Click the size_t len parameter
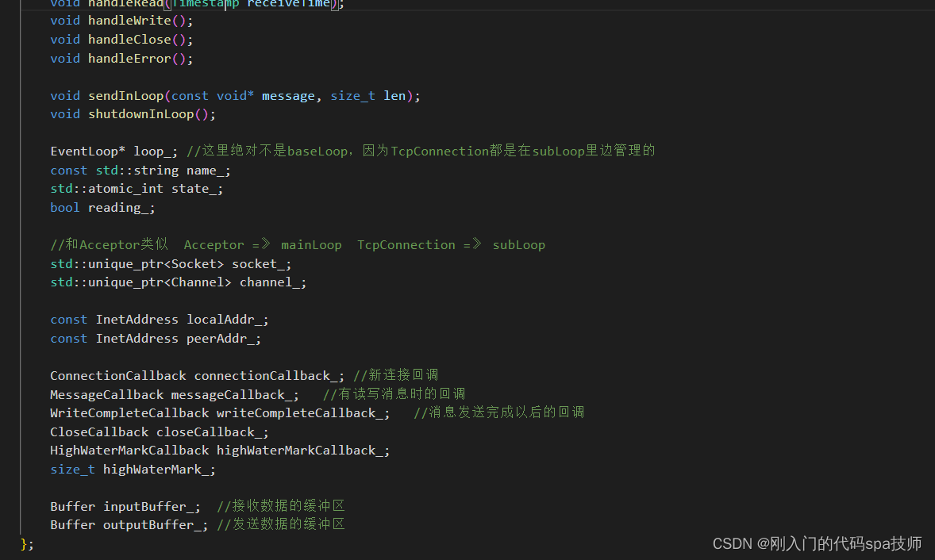 coord(368,96)
